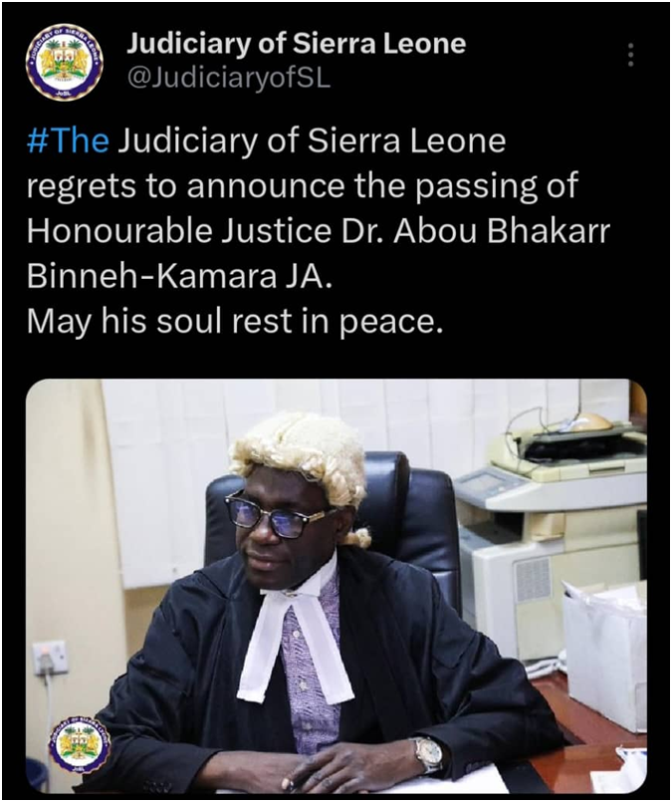Click the 'regrets to announce the passing of' line
Image resolution: width=672 pixels, height=802 pixels.
[x=302, y=186]
